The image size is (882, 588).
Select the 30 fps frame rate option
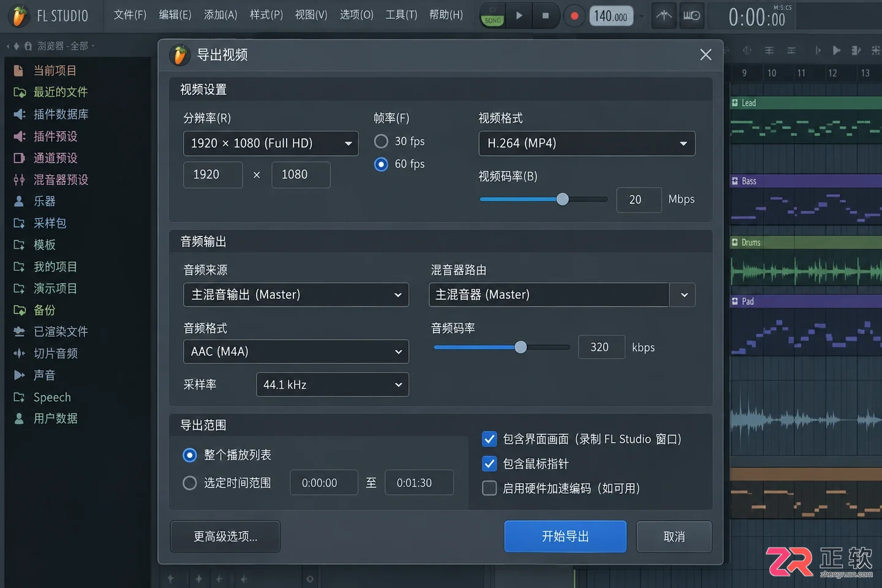coord(381,141)
